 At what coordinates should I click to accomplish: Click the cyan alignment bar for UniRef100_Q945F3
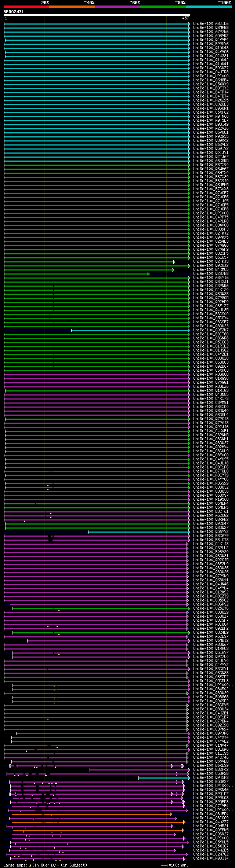[x=164, y=778]
